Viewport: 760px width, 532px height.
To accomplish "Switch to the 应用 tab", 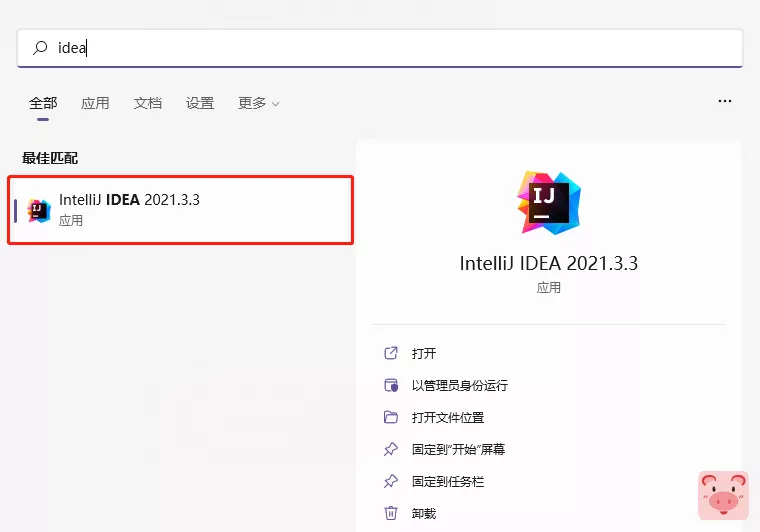I will point(95,103).
